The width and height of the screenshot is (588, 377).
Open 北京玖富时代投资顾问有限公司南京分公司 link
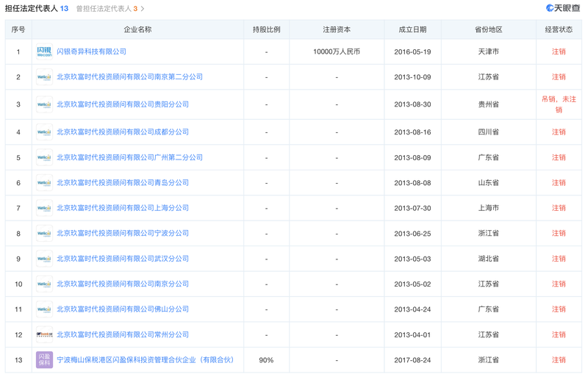tap(123, 284)
